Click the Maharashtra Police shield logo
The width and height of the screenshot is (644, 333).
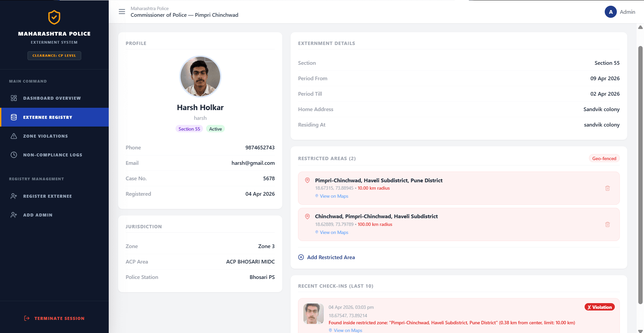(x=54, y=17)
